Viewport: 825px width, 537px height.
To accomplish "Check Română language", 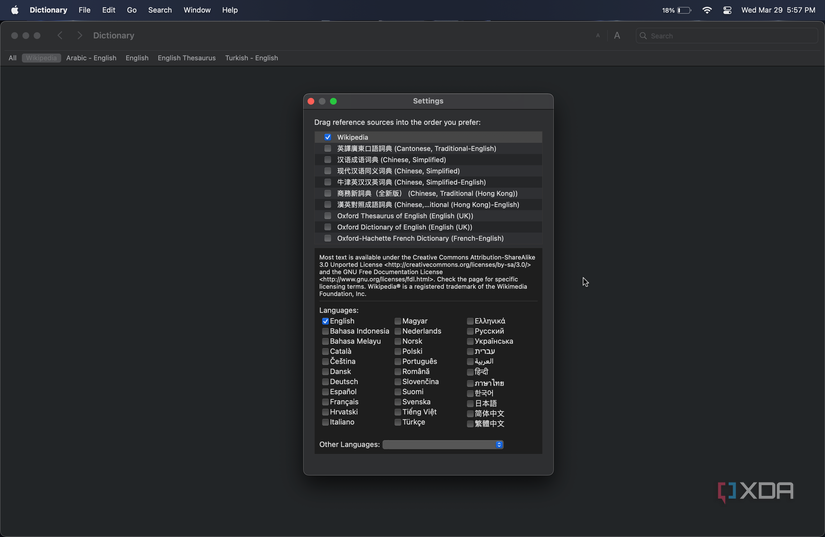I will coord(398,372).
